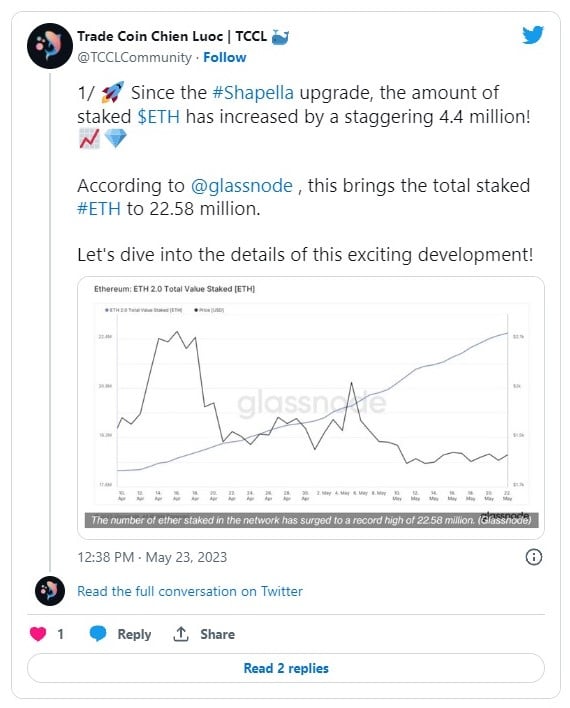
Task: Click the Twitter bird logo
Action: (533, 35)
